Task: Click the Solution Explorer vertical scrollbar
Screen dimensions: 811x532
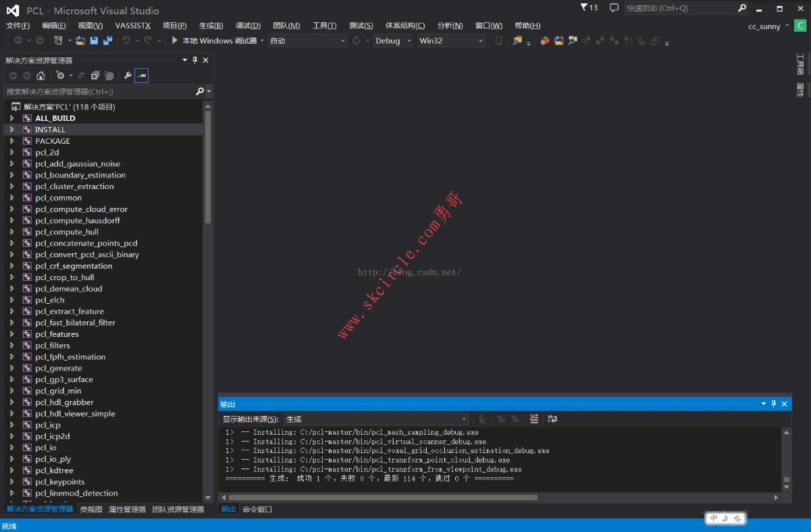Action: click(x=207, y=167)
